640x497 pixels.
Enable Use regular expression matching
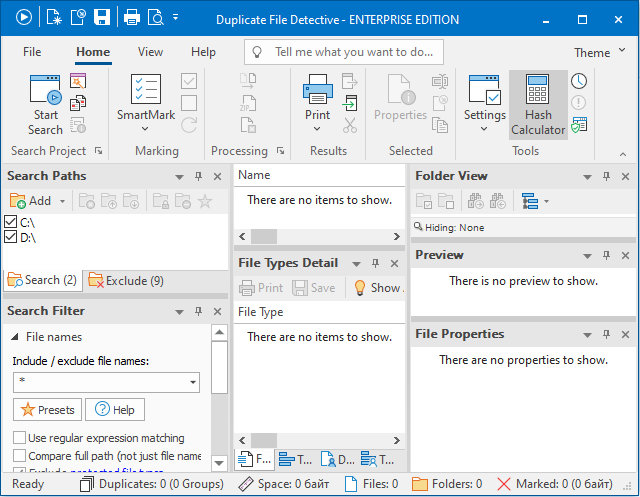click(20, 438)
